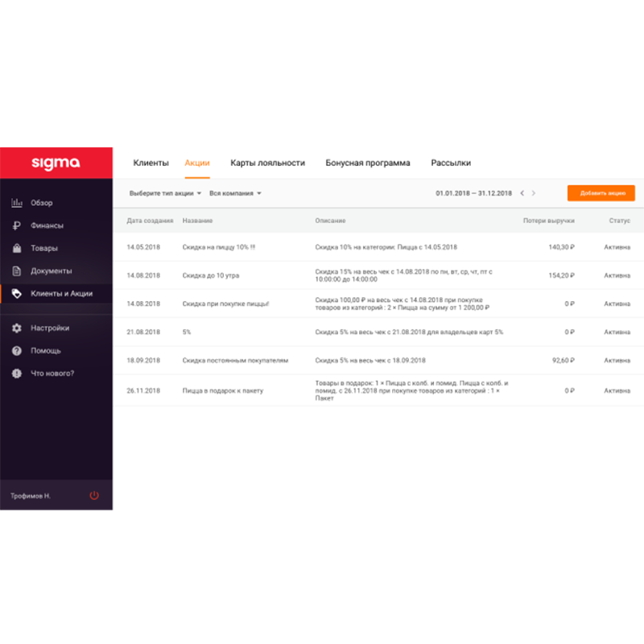Click the Sigma logo
This screenshot has height=644, width=644.
coord(56,163)
